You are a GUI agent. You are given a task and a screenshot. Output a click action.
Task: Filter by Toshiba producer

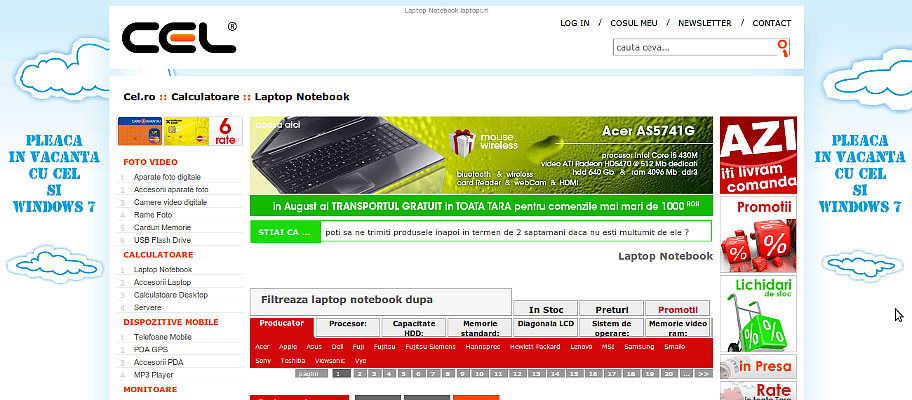pos(293,360)
